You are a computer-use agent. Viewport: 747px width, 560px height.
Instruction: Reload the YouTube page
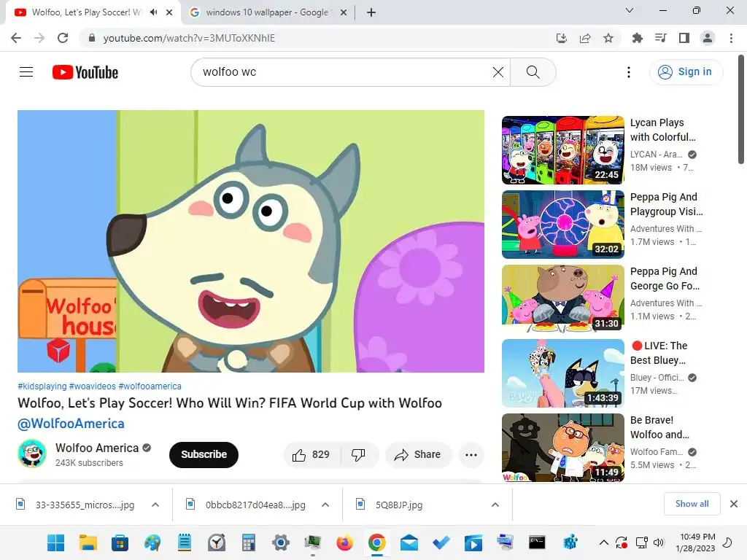pyautogui.click(x=63, y=38)
